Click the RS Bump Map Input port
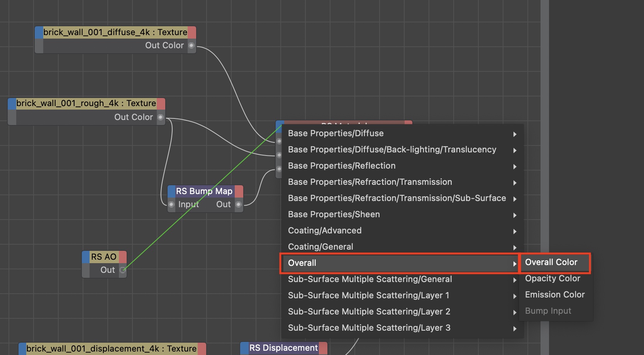 tap(171, 205)
